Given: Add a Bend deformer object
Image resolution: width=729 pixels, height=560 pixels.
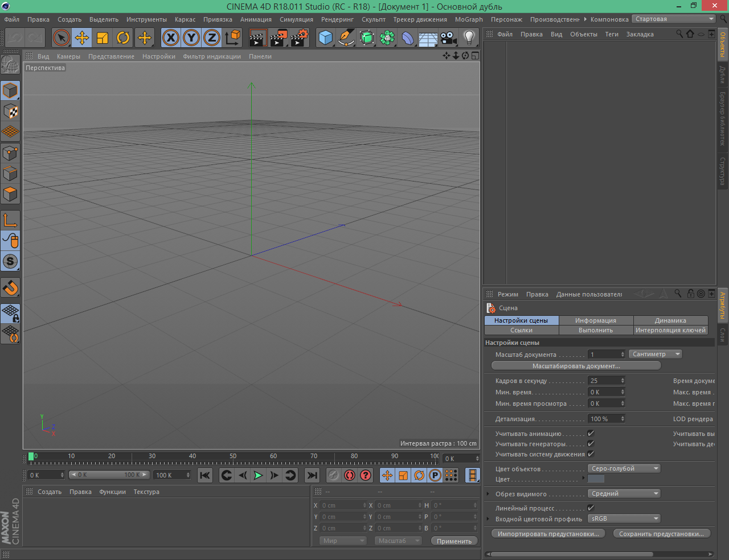Looking at the screenshot, I should [x=408, y=38].
